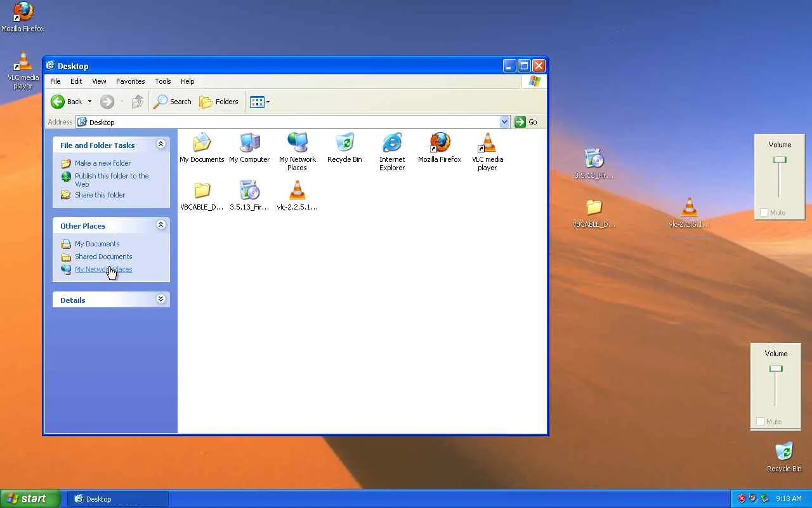Select 3.5.13_Fir... installer inside the Desktop window

tap(249, 196)
